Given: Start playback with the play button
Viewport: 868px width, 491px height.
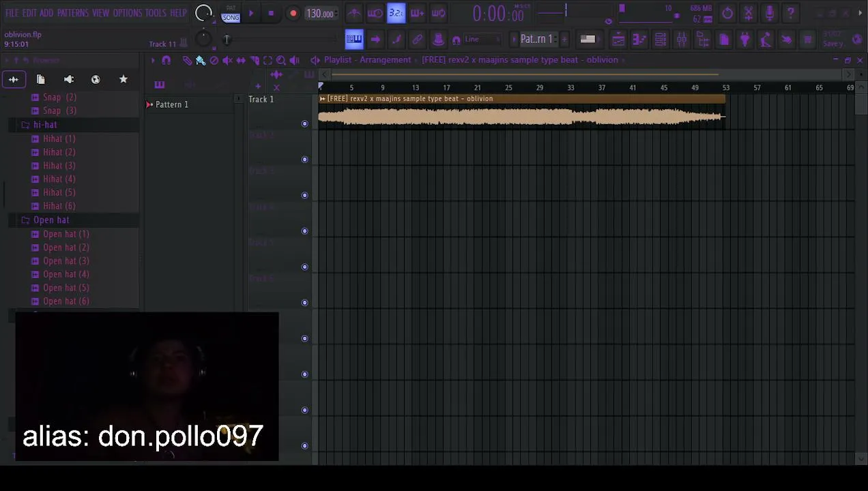Looking at the screenshot, I should click(251, 13).
